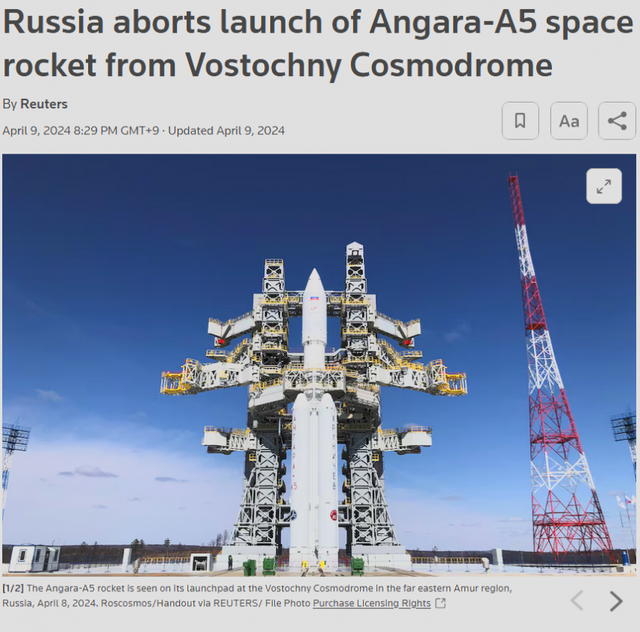Go to the next photo with right arrow
The image size is (640, 632).
616,601
